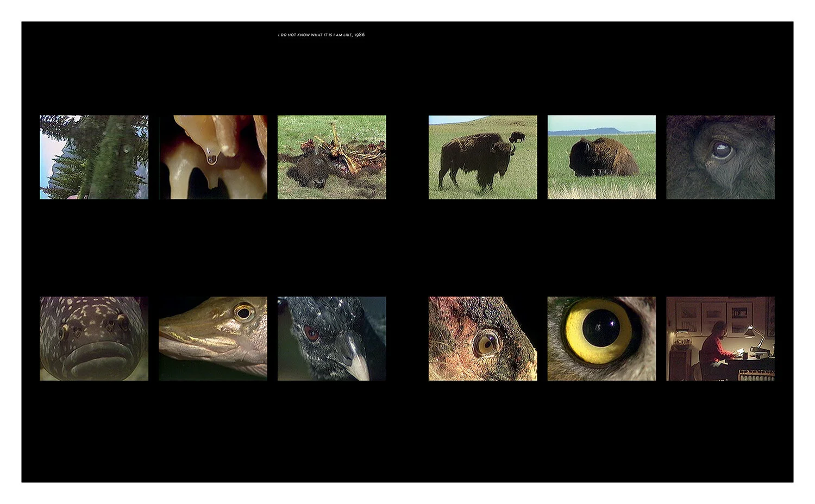815x504 pixels.
Task: Open the yellow owl eye close-up still
Action: tap(601, 338)
